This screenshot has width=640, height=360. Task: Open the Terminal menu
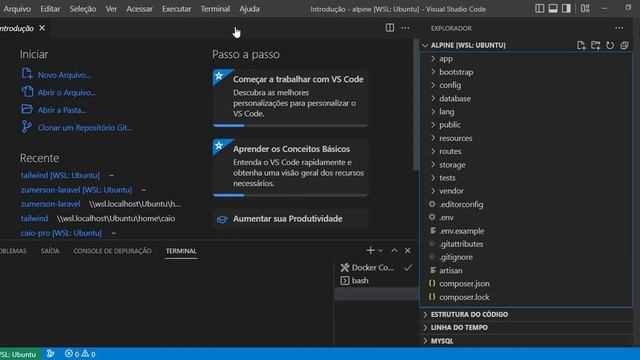[215, 9]
